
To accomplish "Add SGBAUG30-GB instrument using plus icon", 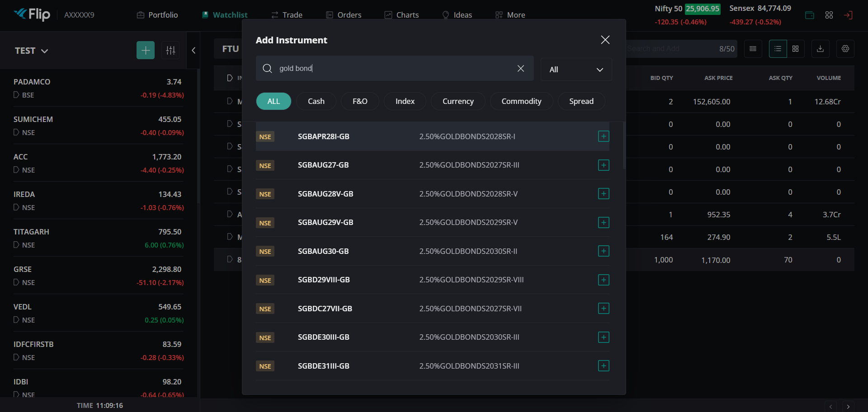I will (603, 251).
